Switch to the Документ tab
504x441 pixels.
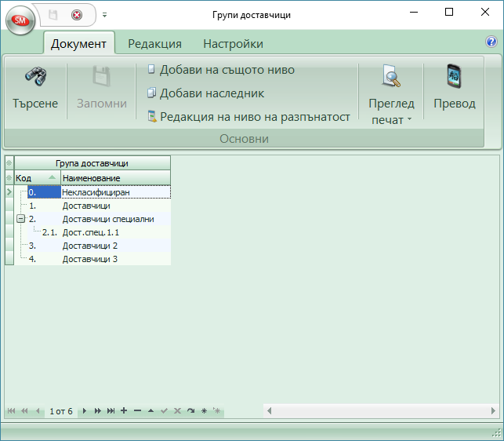(78, 44)
